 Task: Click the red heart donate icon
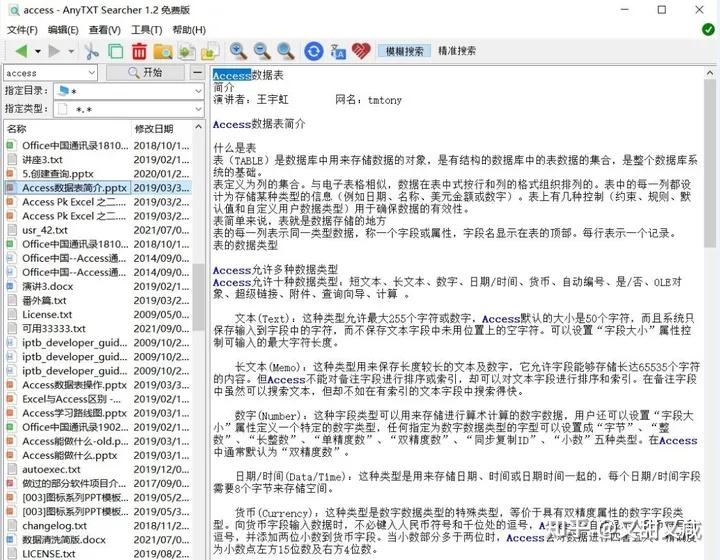361,50
